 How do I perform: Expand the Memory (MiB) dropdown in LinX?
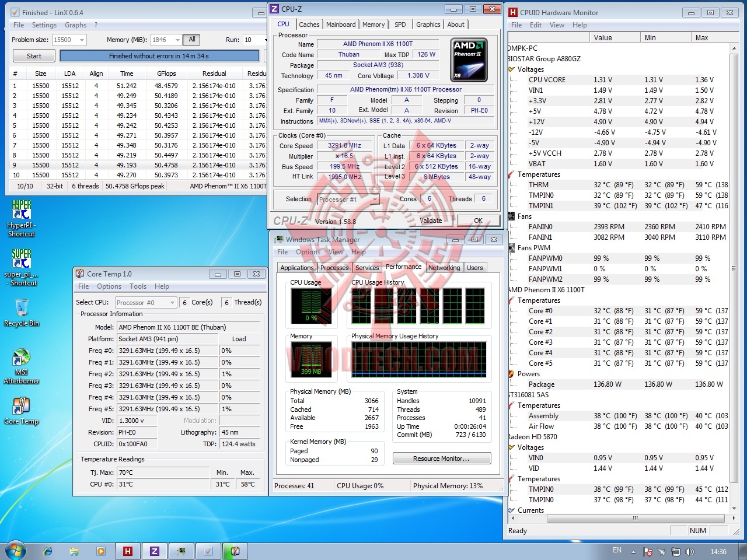[x=177, y=40]
